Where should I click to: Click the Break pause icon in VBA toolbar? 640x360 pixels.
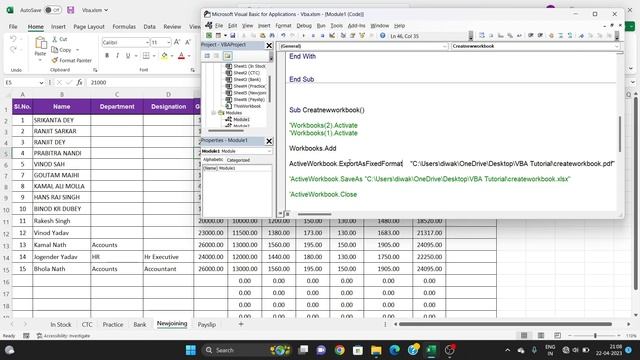pyautogui.click(x=313, y=36)
